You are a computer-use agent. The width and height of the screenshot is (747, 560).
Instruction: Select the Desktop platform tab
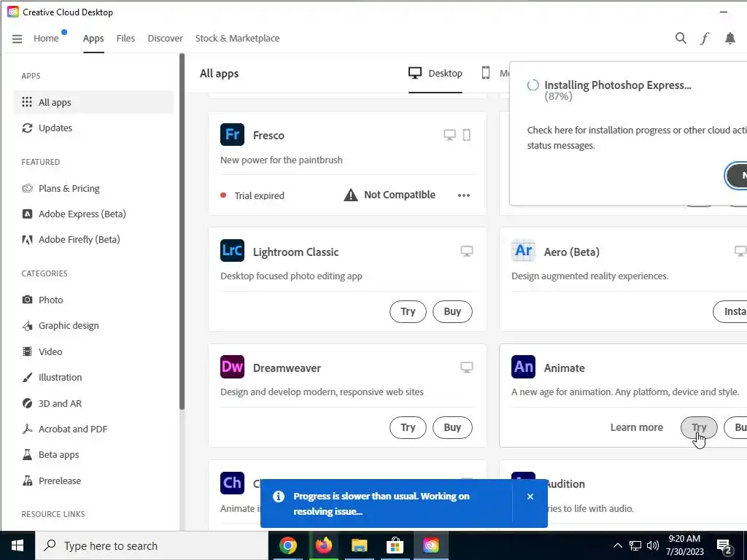click(436, 74)
